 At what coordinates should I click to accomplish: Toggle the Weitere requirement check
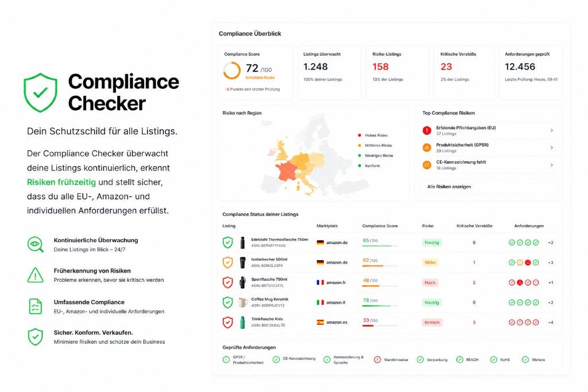[x=525, y=360]
